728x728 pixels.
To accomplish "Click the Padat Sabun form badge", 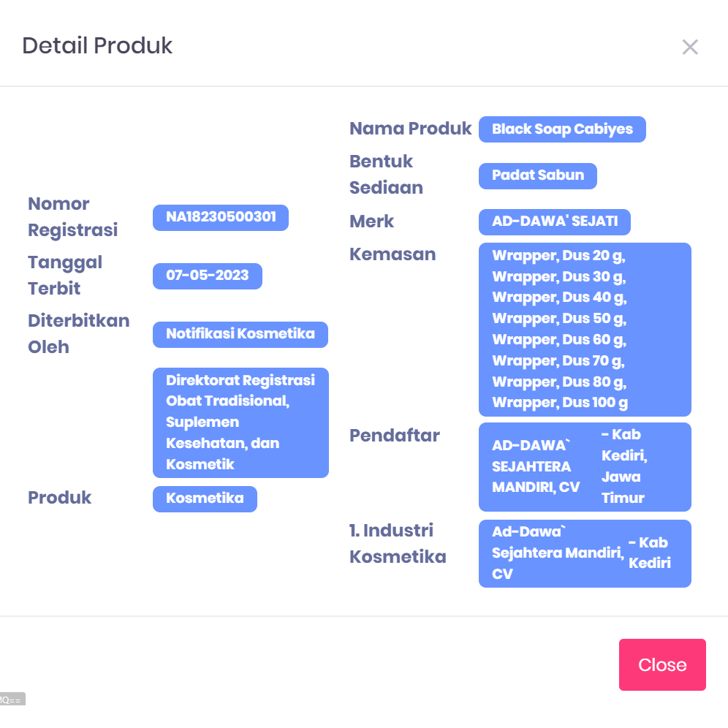I will (537, 176).
